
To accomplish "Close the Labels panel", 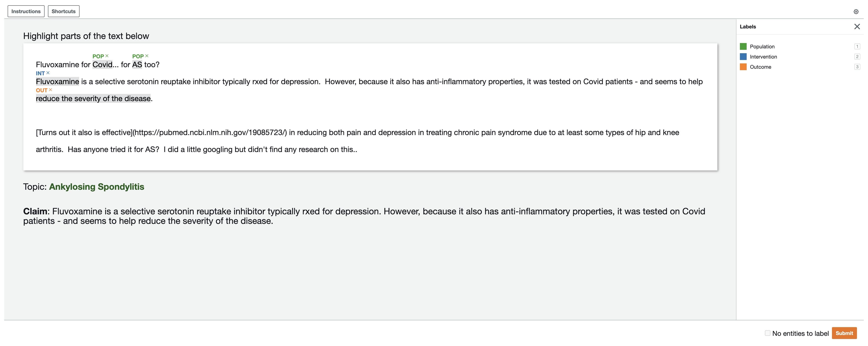I will 857,27.
